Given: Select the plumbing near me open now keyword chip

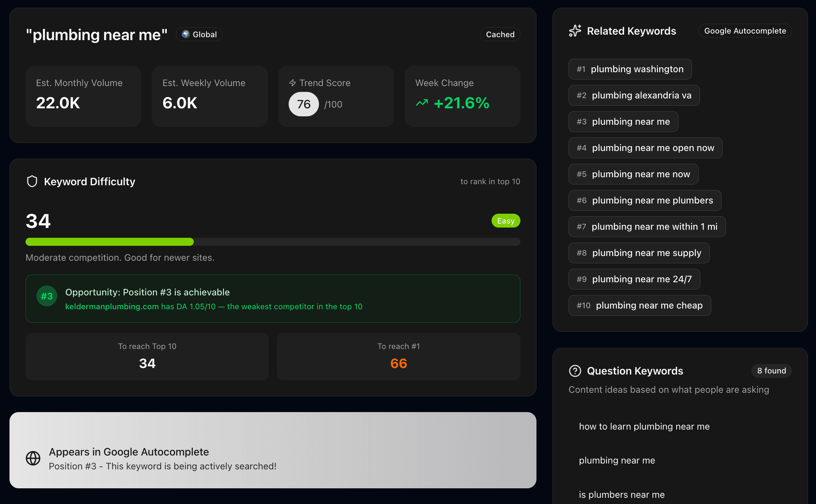Looking at the screenshot, I should point(645,148).
